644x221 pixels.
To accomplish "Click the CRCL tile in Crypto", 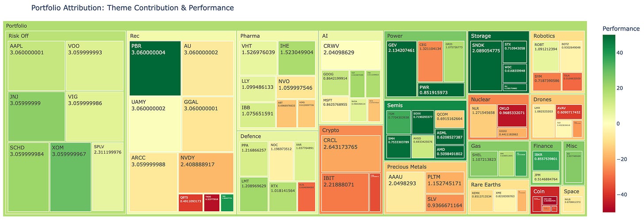I will tap(351, 153).
